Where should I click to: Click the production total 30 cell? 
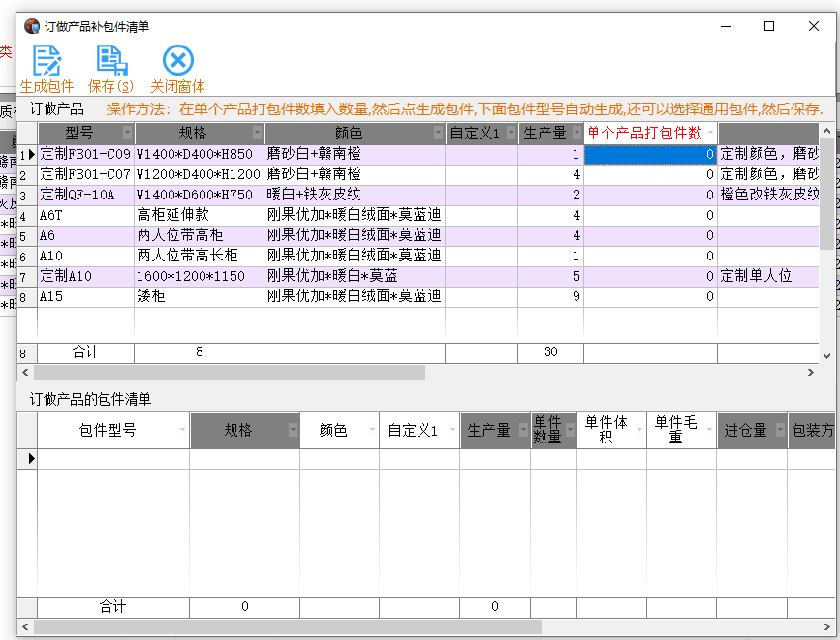tap(550, 352)
